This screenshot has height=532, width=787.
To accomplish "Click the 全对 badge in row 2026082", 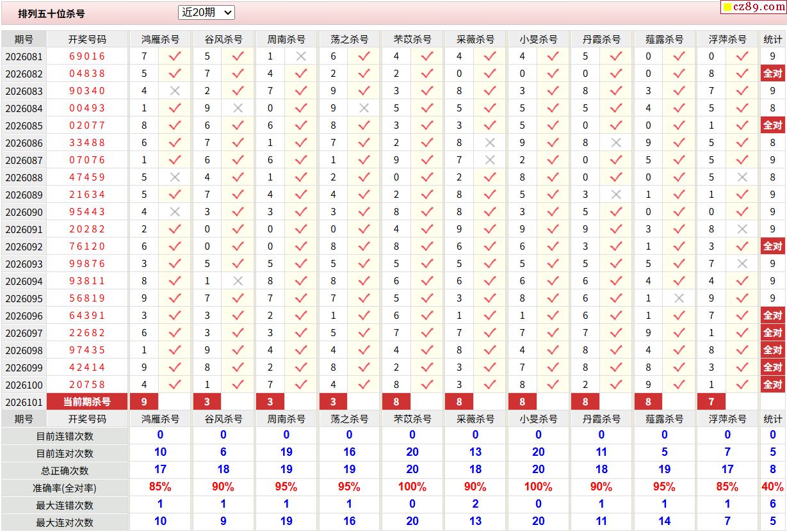I will click(x=772, y=74).
